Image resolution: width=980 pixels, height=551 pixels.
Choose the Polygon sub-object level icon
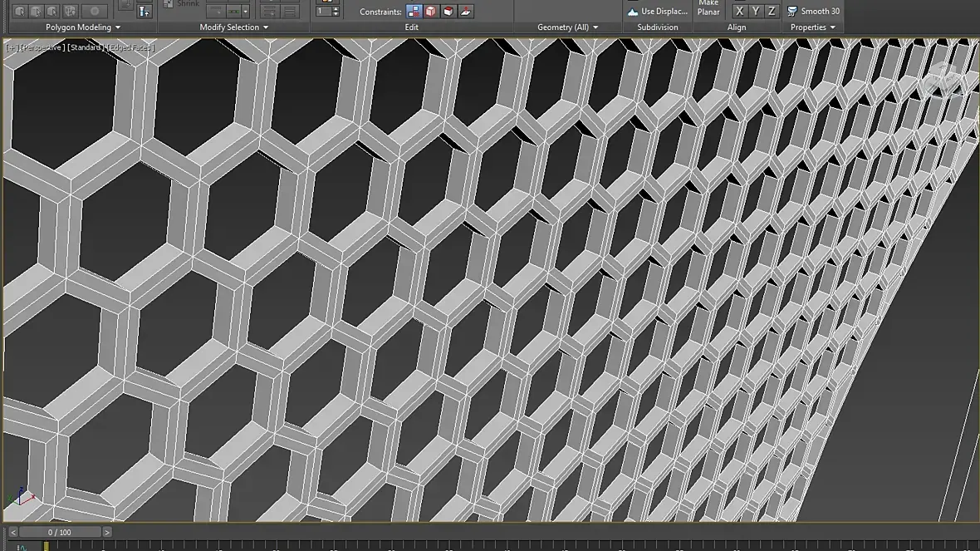click(x=71, y=12)
